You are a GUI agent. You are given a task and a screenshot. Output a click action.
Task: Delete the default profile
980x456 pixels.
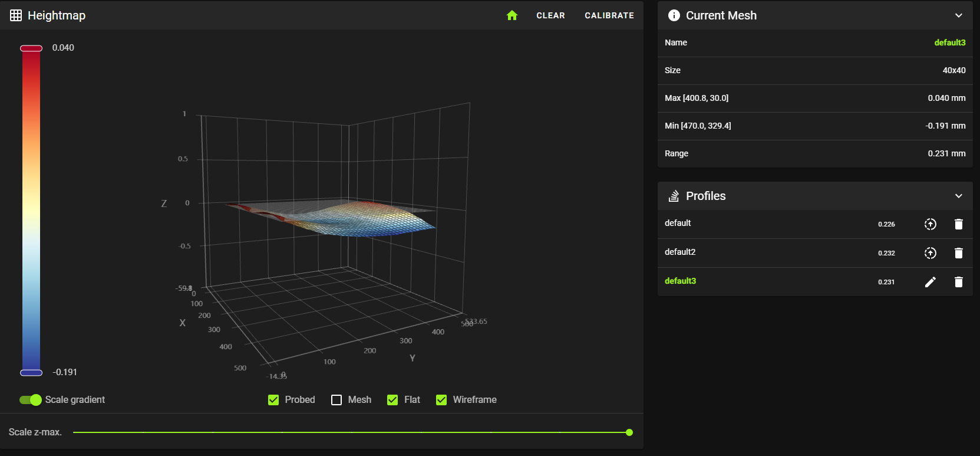tap(959, 224)
